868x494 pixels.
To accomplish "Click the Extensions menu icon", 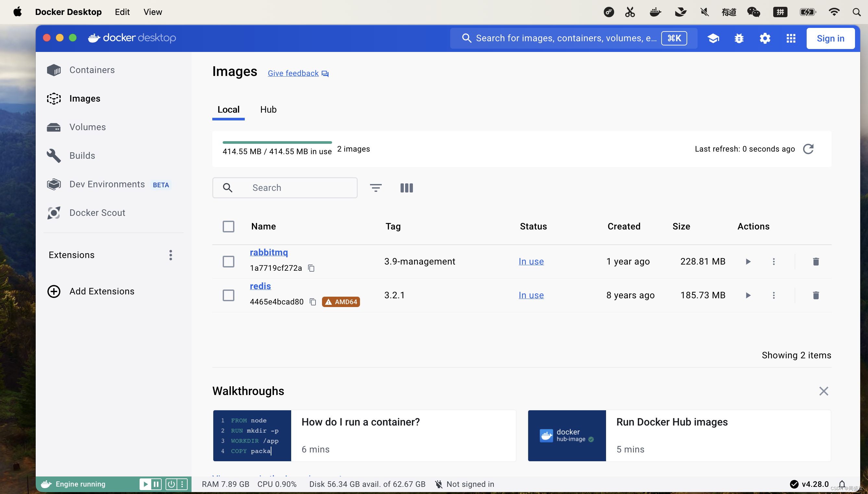I will point(170,255).
